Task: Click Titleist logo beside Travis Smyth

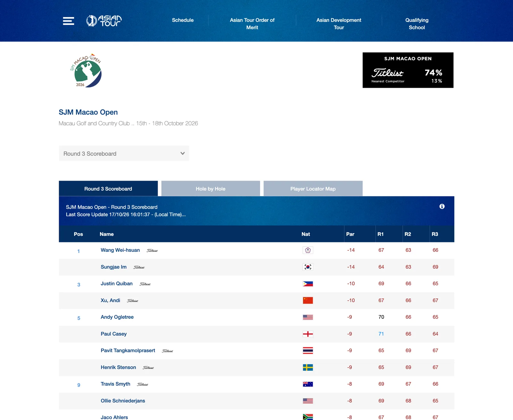Action: [143, 384]
